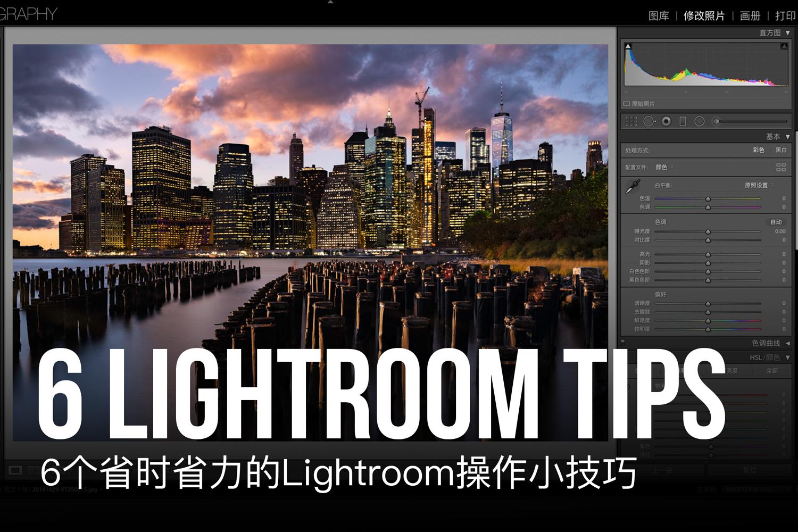Select the red eye correction tool icon
This screenshot has width=798, height=532.
[666, 121]
